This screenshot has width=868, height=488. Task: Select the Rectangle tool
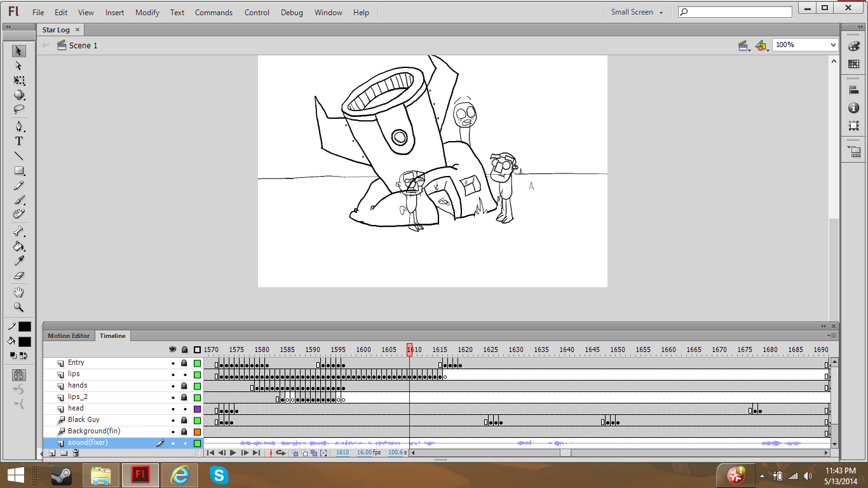coord(19,171)
